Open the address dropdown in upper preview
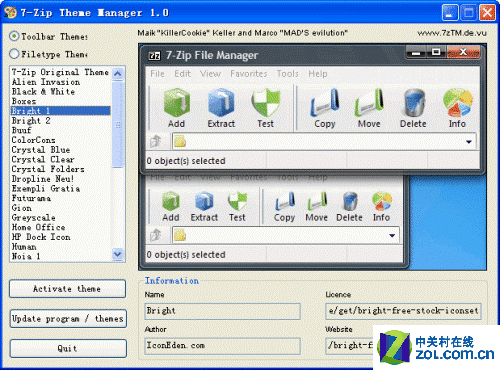This screenshot has width=500, height=370. [x=469, y=142]
